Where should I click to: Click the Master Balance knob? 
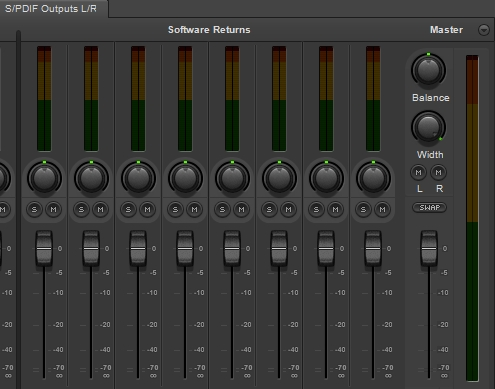[x=428, y=70]
